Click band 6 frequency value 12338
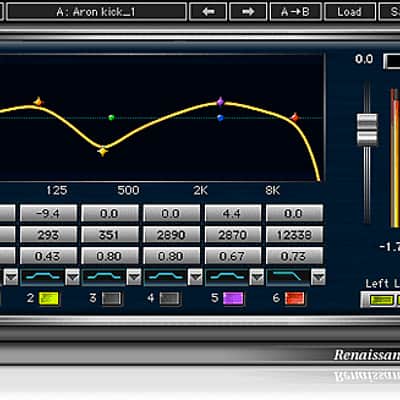The image size is (400, 400). [x=294, y=235]
